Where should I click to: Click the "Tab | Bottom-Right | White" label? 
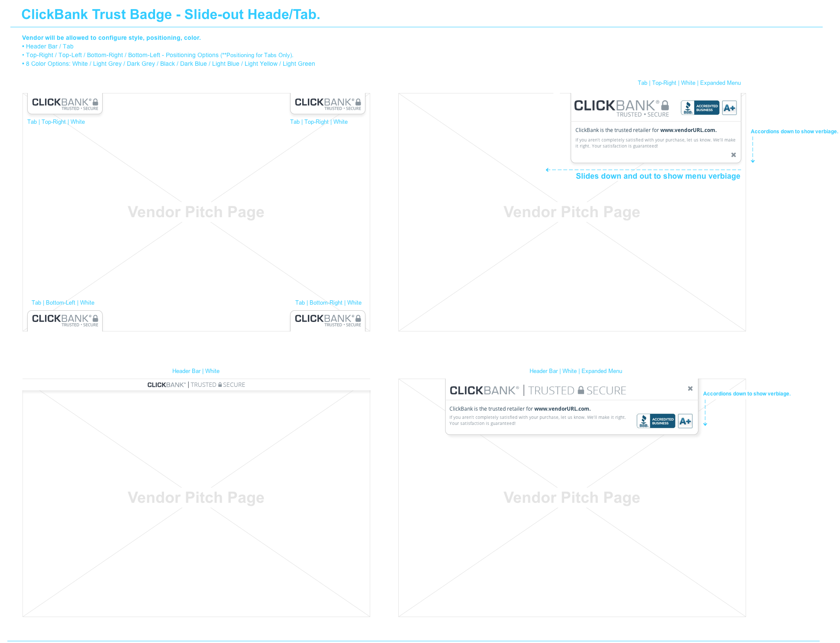[x=328, y=303]
